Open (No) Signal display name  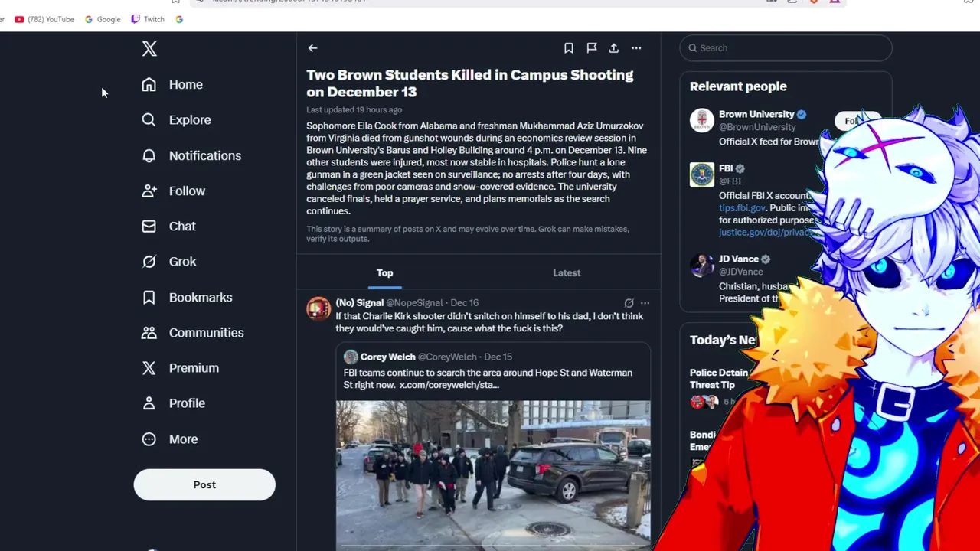point(359,303)
